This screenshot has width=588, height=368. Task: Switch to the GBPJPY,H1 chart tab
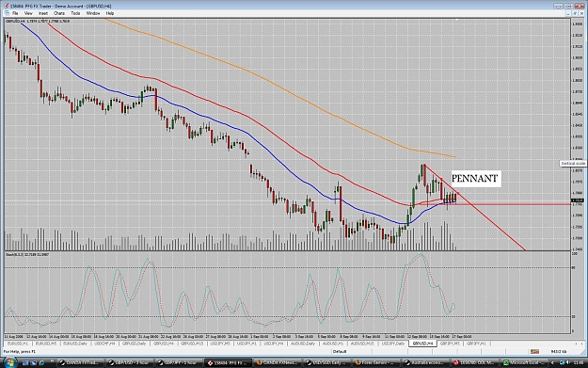point(476,344)
